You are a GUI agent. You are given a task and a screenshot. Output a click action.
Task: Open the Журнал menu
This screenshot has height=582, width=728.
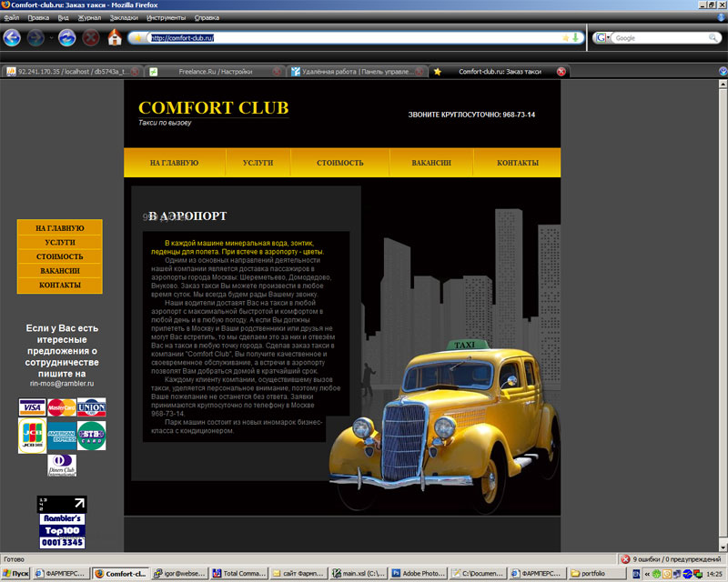click(x=89, y=17)
